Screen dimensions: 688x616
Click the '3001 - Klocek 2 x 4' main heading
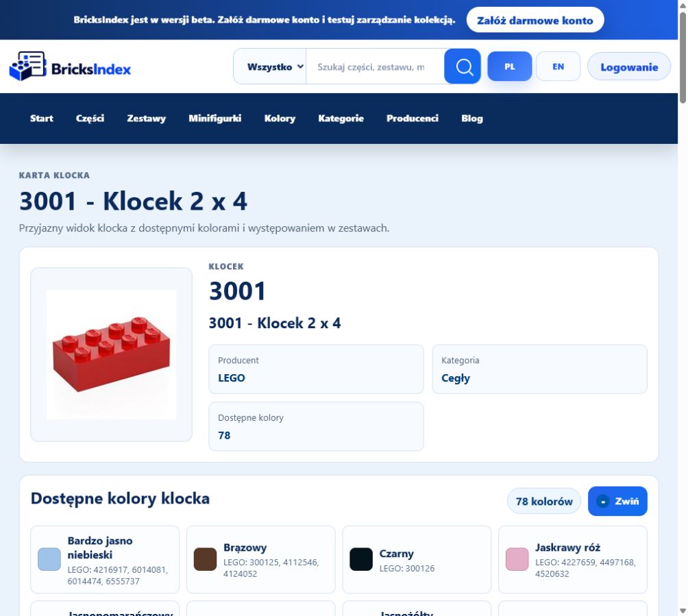(x=133, y=201)
